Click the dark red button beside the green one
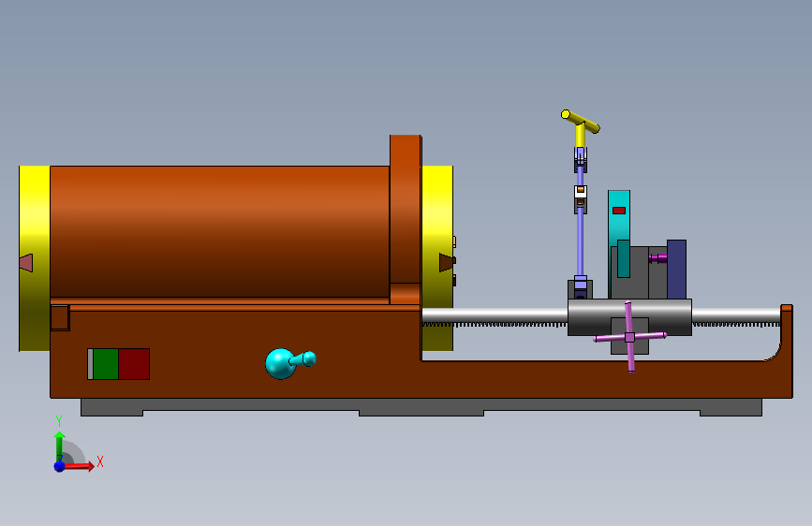Viewport: 812px width, 526px height. click(x=134, y=364)
